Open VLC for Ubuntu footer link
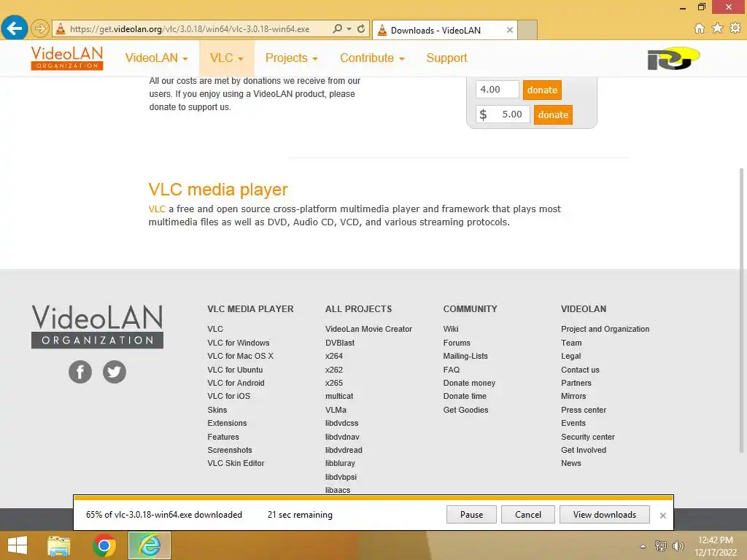747x560 pixels. click(x=235, y=370)
